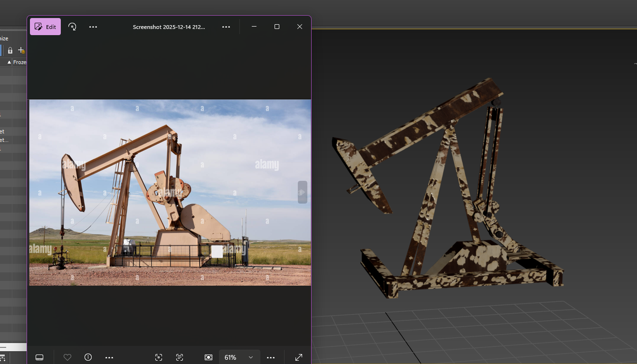The height and width of the screenshot is (364, 637).
Task: Click the add layer plus icon
Action: pyautogui.click(x=21, y=50)
